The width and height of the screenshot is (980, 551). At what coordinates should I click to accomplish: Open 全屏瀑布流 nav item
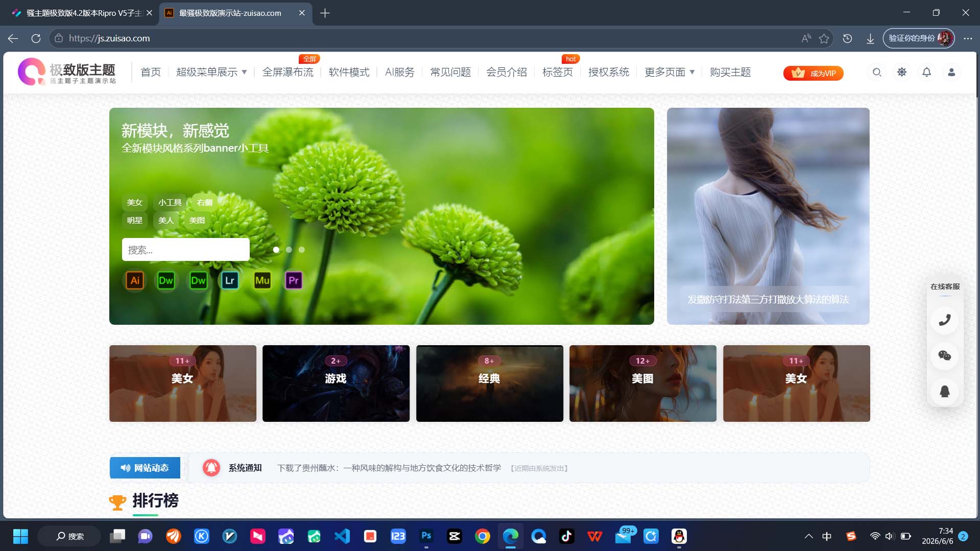[288, 72]
